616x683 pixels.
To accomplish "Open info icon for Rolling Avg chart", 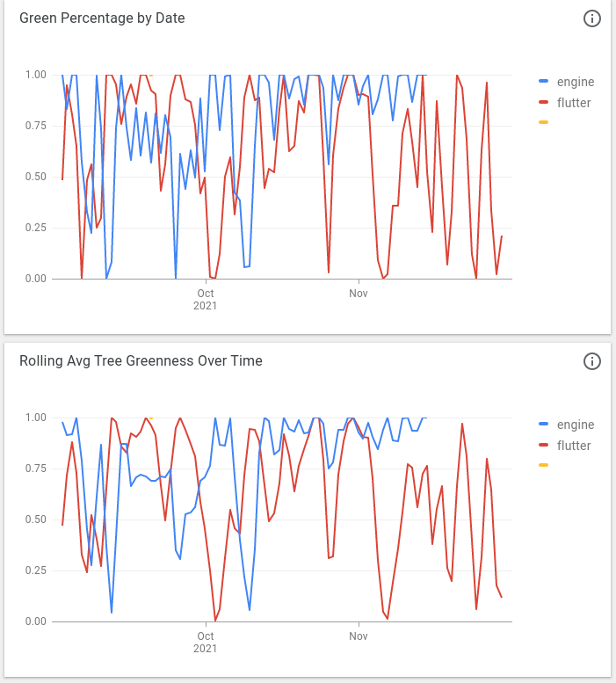I will (x=591, y=361).
